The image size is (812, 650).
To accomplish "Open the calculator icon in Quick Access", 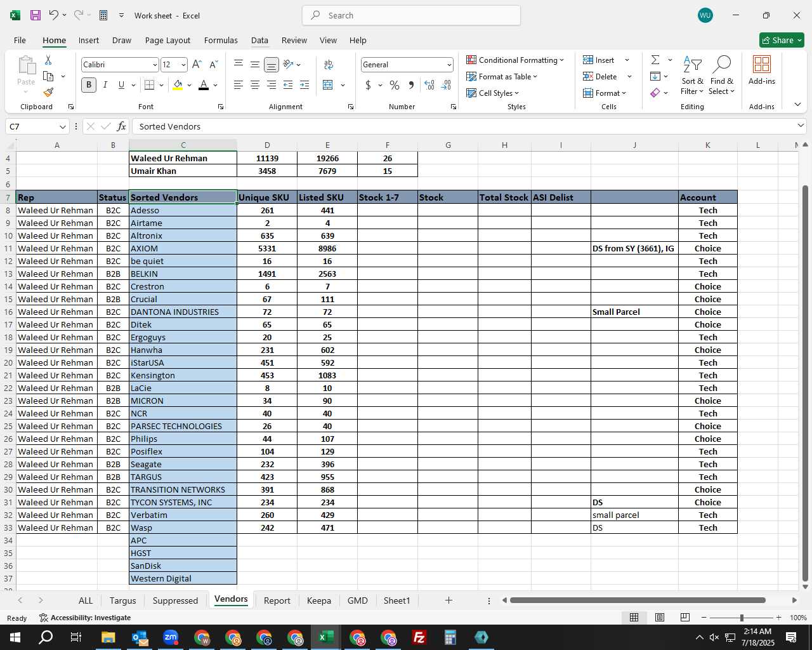I will click(103, 15).
